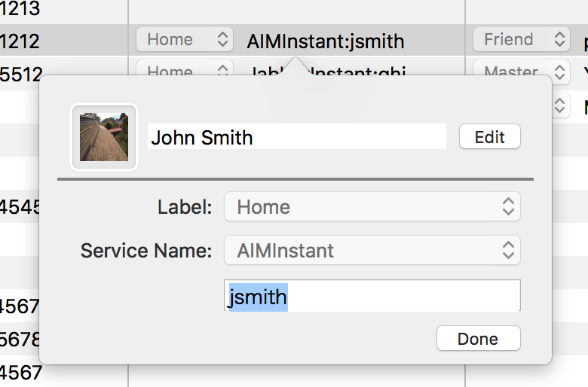Screen dimensions: 588x387
Task: Click the 4567 cell just below 5678
Action: (18, 372)
